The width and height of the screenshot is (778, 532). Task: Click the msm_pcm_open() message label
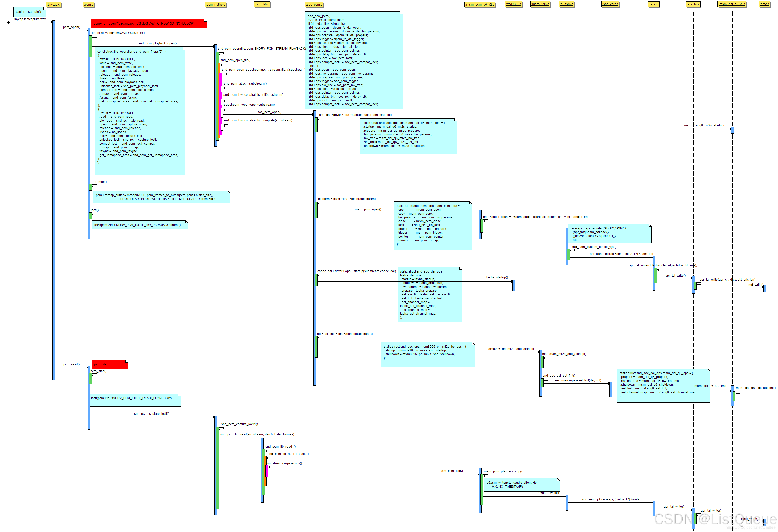click(368, 210)
